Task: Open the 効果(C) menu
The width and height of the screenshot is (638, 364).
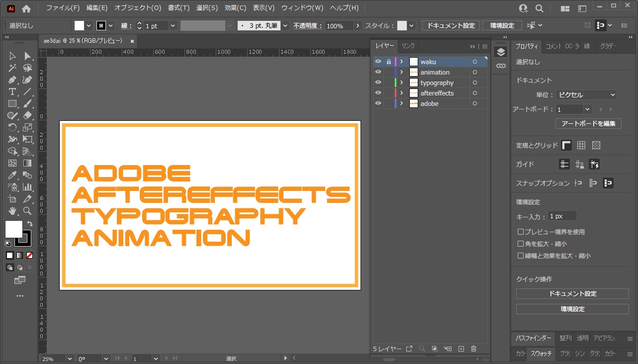Action: (235, 8)
